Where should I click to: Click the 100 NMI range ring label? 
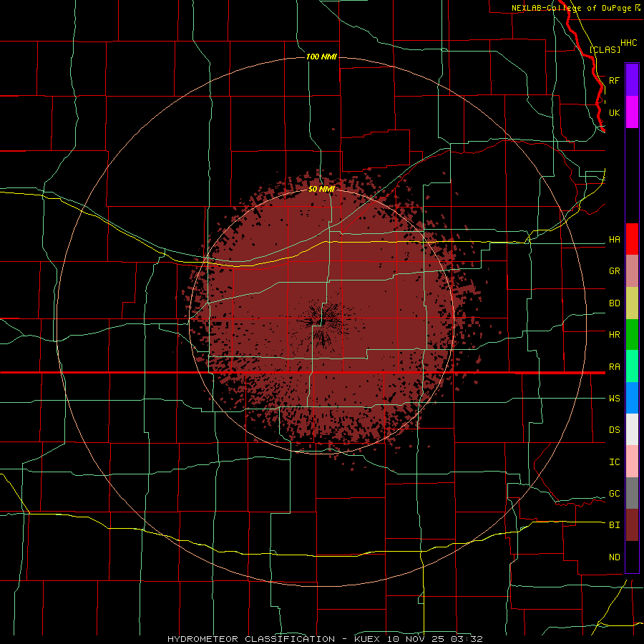[321, 57]
